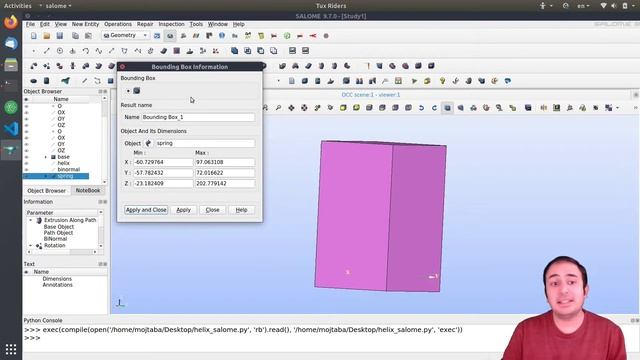Toggle visibility eye for helix object
Viewport: 640px width, 360px height.
pyautogui.click(x=27, y=163)
